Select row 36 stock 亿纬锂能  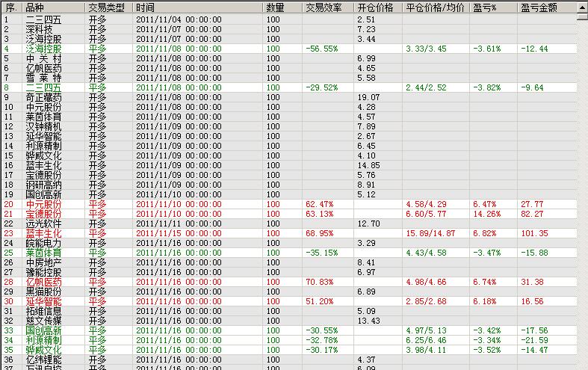[43, 360]
